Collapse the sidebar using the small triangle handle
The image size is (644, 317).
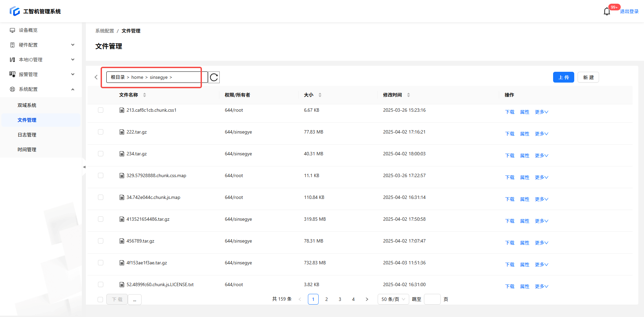[84, 167]
